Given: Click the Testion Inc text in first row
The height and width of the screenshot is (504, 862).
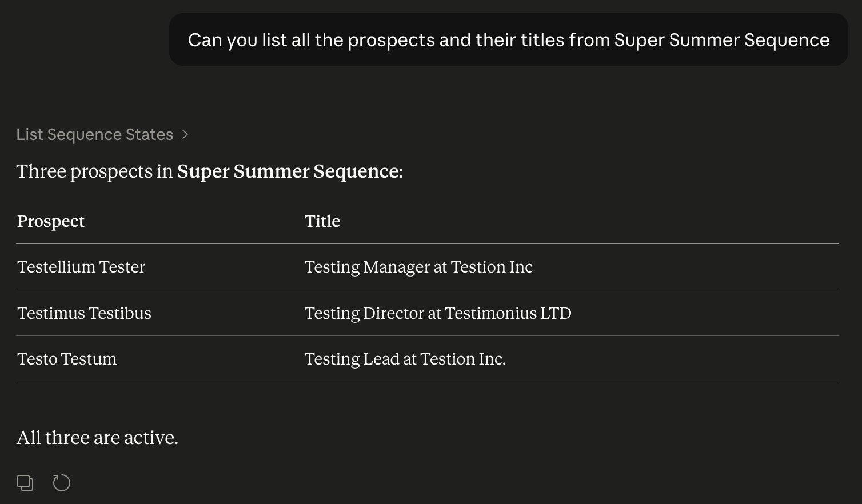Looking at the screenshot, I should (x=492, y=267).
